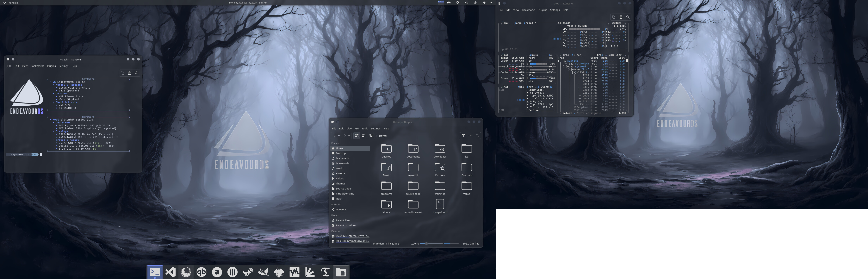Toggle hidden files eye icon in Dolphin

(x=470, y=136)
